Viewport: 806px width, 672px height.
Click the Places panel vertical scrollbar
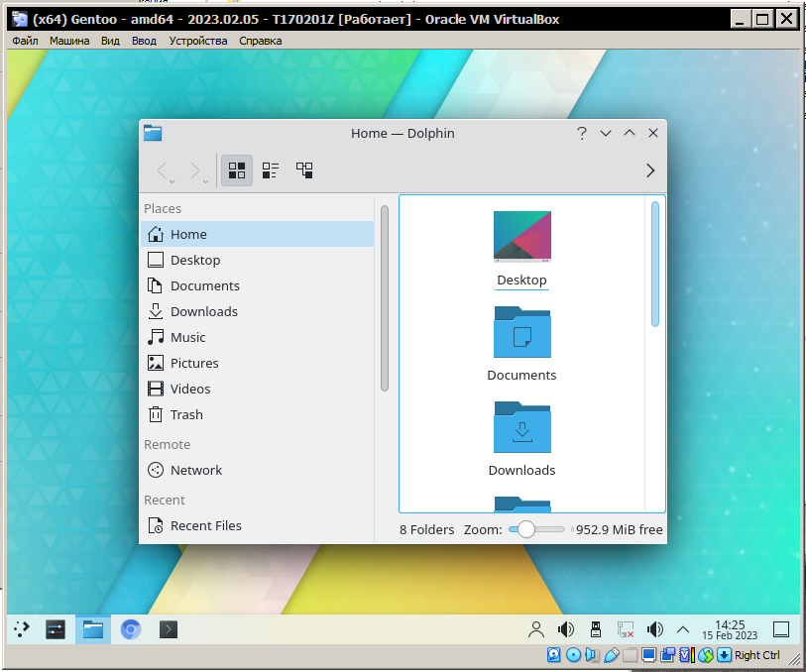pos(385,298)
